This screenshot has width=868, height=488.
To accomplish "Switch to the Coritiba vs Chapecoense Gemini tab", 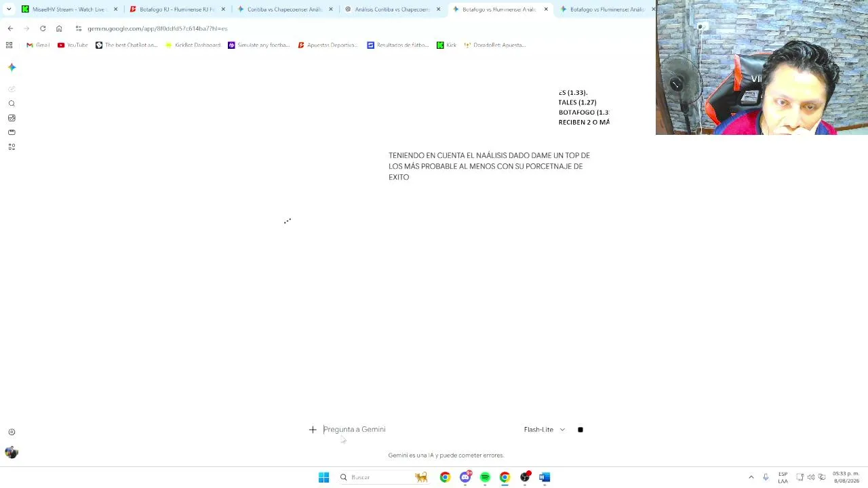I will [x=284, y=9].
